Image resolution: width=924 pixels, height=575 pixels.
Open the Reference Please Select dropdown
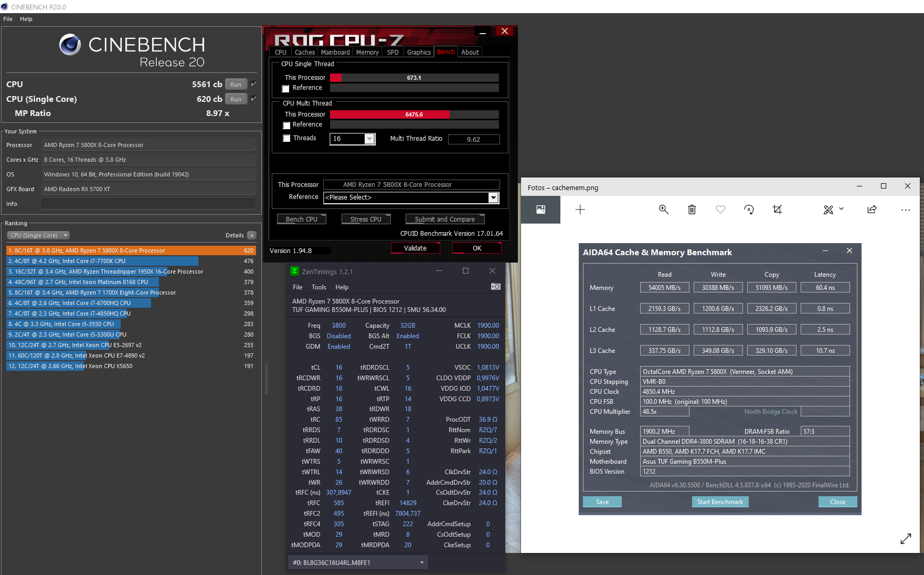tap(493, 197)
